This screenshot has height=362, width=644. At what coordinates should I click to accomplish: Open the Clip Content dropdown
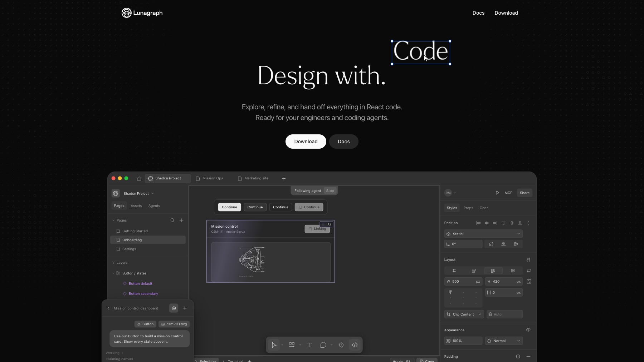coord(464,314)
